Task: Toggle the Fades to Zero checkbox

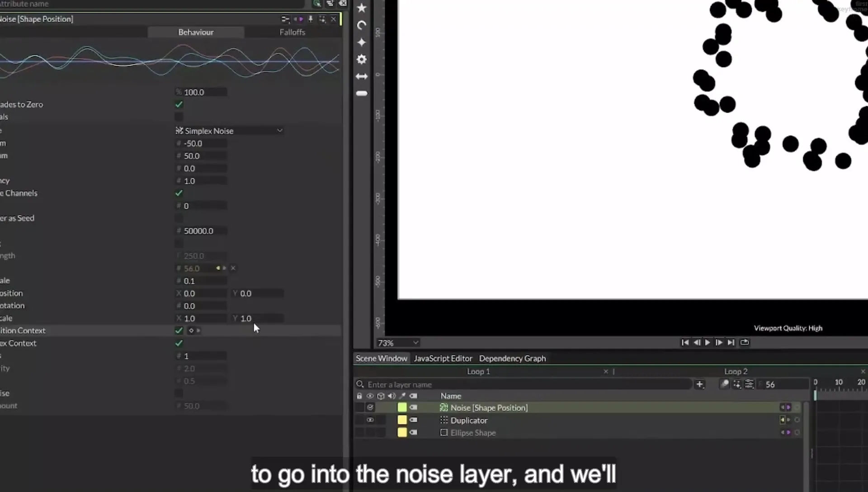Action: coord(179,104)
